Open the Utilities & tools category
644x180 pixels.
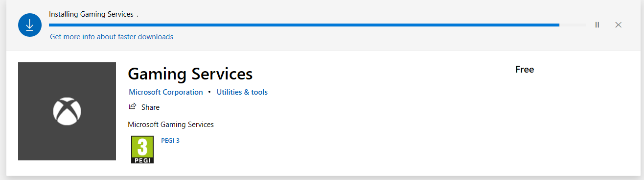pos(242,92)
